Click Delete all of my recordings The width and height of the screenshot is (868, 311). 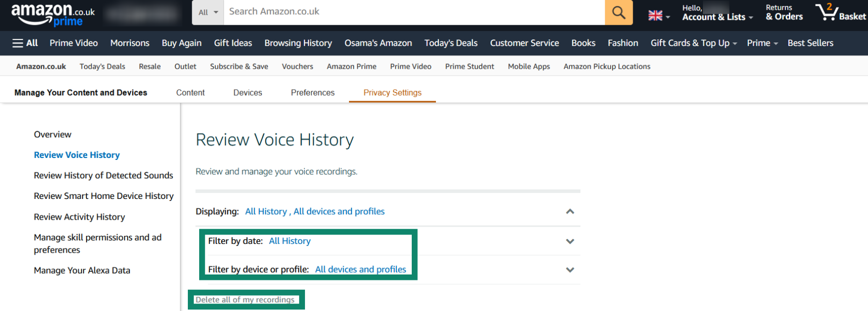pyautogui.click(x=245, y=300)
